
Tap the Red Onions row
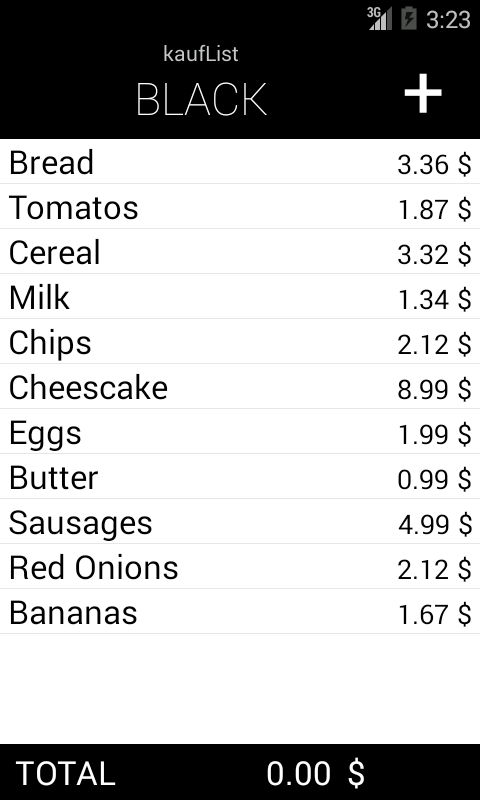(x=240, y=566)
